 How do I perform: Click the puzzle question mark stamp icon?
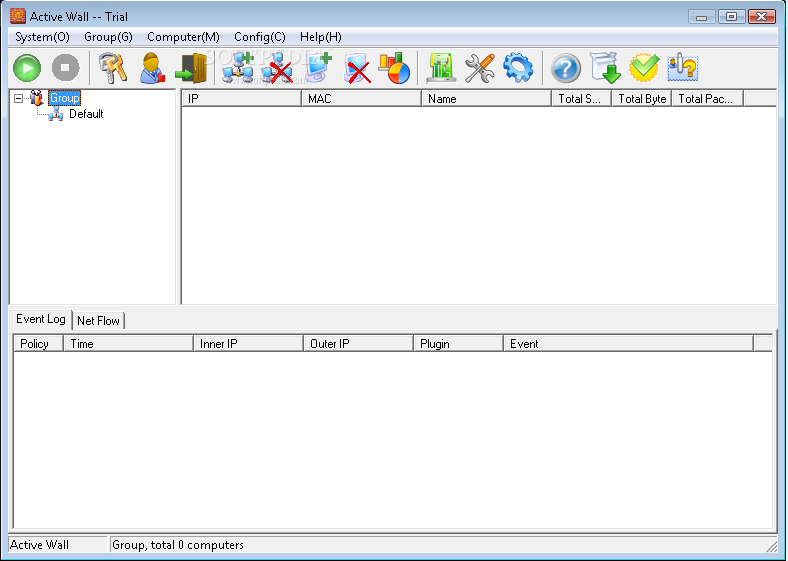(x=683, y=67)
